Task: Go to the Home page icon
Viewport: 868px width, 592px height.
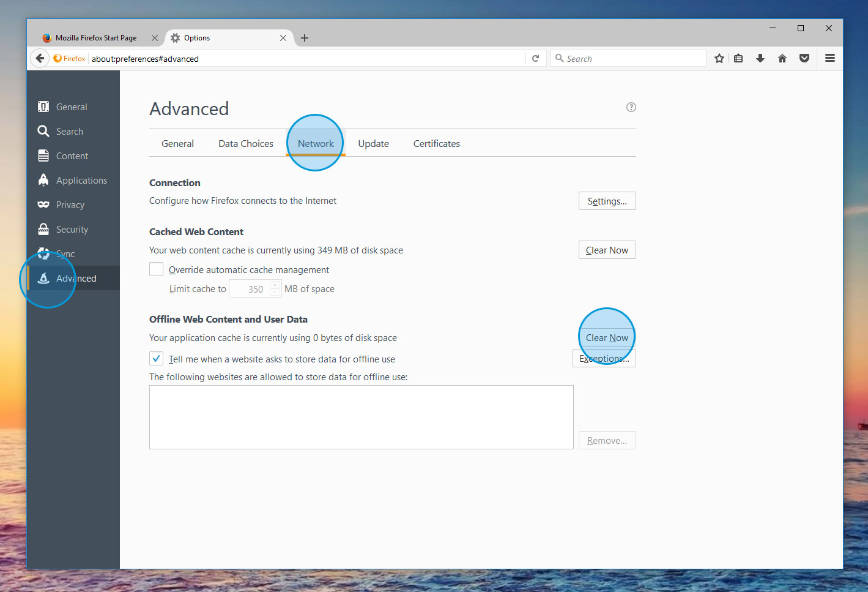Action: click(782, 59)
